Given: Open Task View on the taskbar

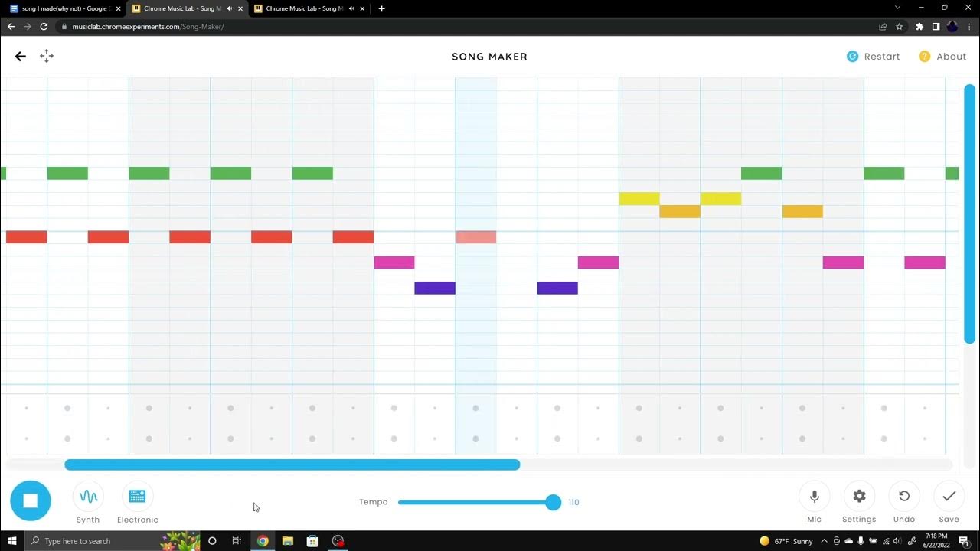Looking at the screenshot, I should (x=237, y=541).
